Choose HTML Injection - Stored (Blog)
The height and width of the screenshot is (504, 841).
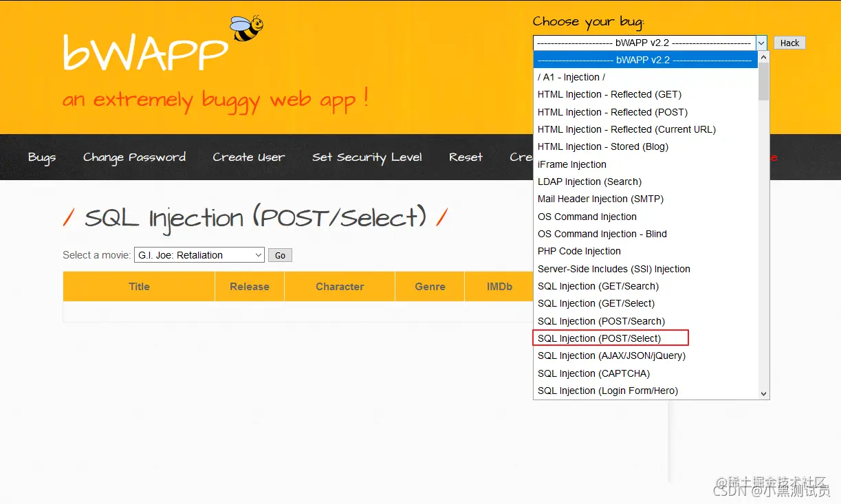pos(646,146)
